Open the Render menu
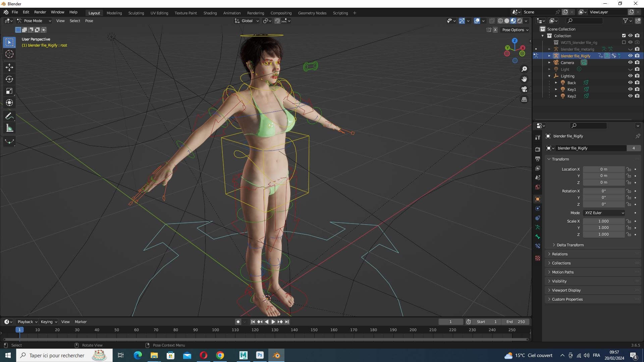 pos(40,12)
